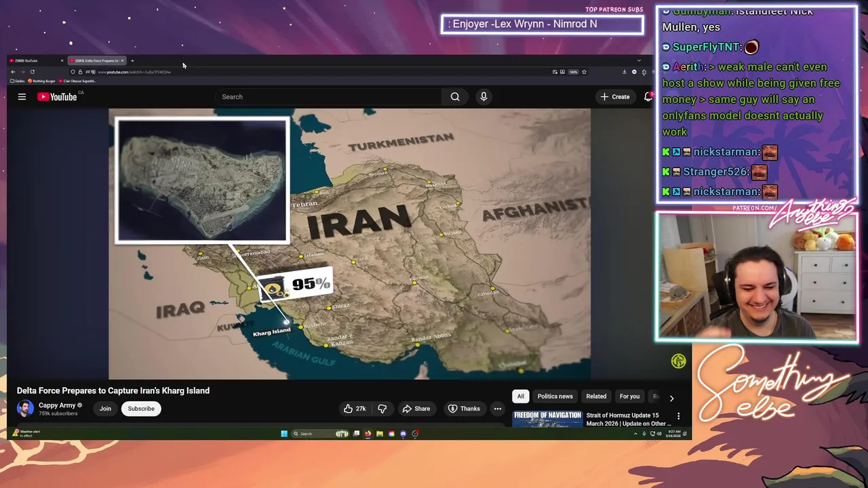Open the new tab plus button
This screenshot has height=488, width=868.
132,61
